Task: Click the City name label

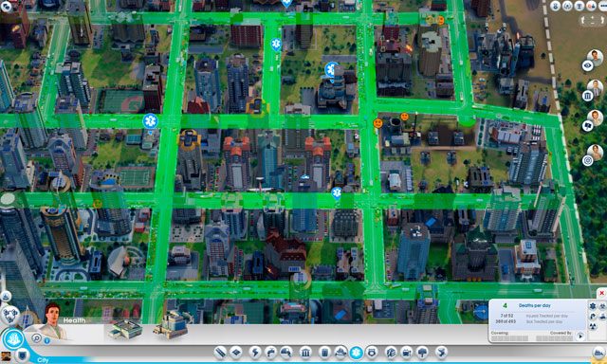Action: point(43,360)
